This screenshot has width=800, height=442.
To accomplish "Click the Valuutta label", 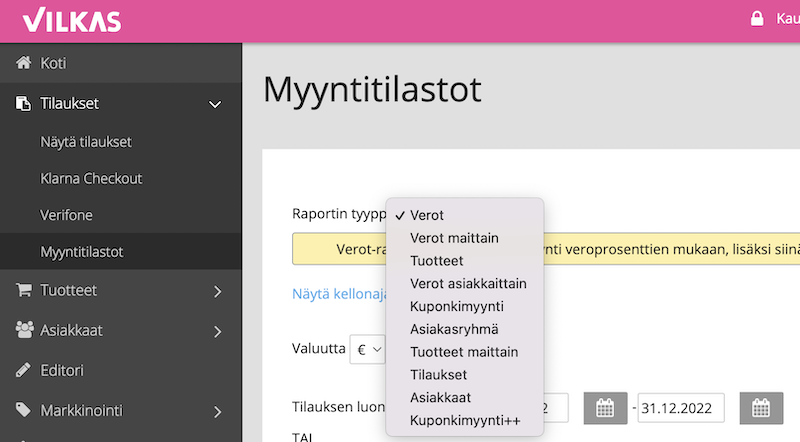I will (x=318, y=349).
